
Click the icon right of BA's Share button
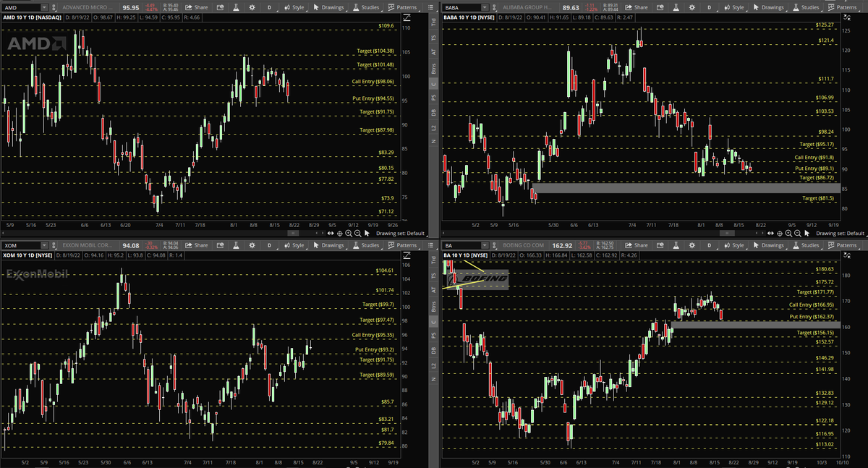(x=660, y=245)
